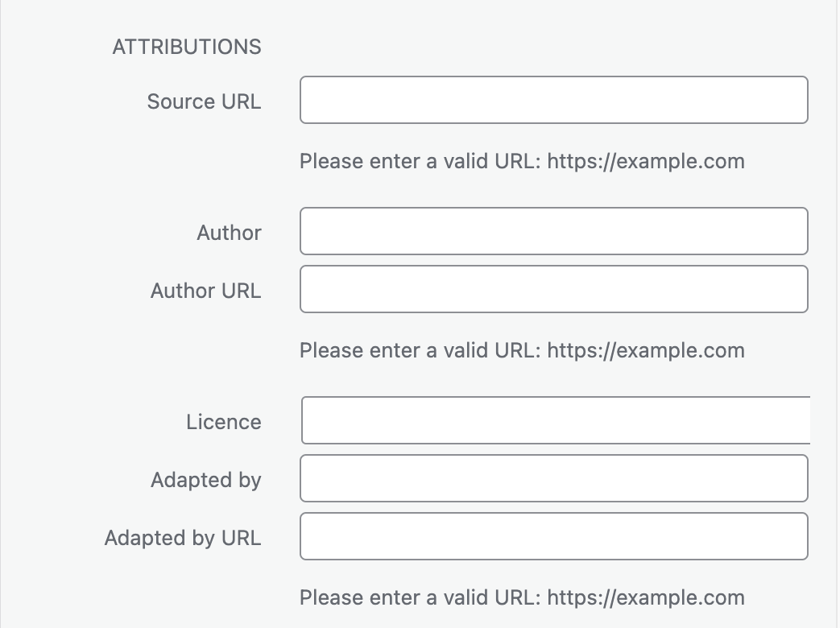Viewport: 840px width, 628px height.
Task: Focus the Author text field
Action: (x=553, y=231)
